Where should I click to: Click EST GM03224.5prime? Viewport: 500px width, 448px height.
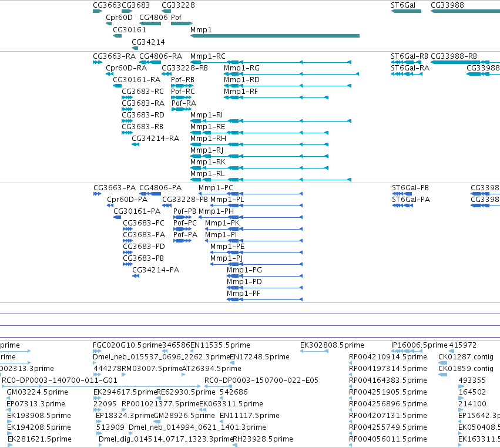[8, 398]
